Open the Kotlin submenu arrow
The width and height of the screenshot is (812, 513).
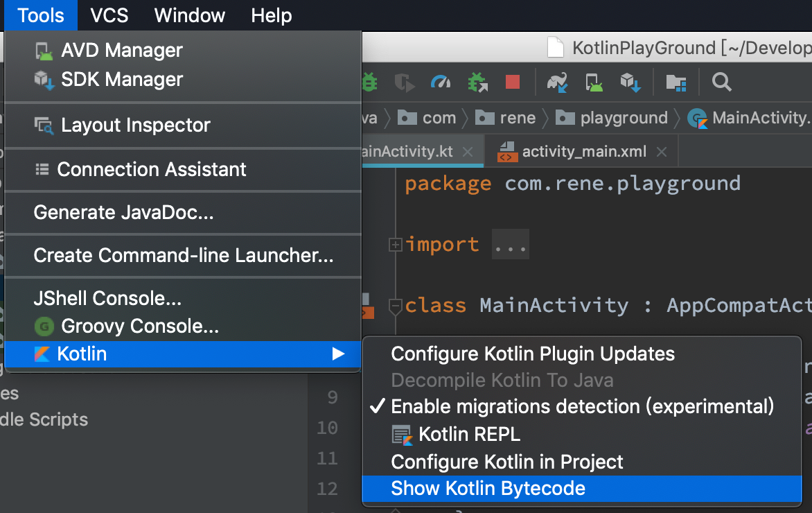[338, 354]
